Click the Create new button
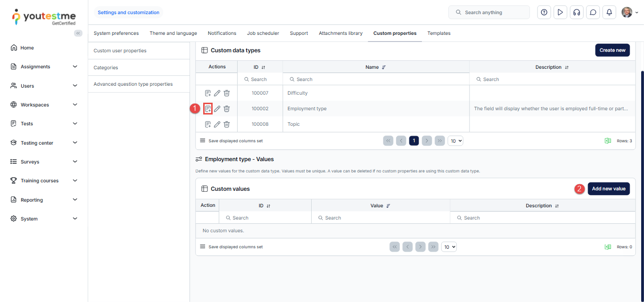The width and height of the screenshot is (644, 302). tap(612, 50)
